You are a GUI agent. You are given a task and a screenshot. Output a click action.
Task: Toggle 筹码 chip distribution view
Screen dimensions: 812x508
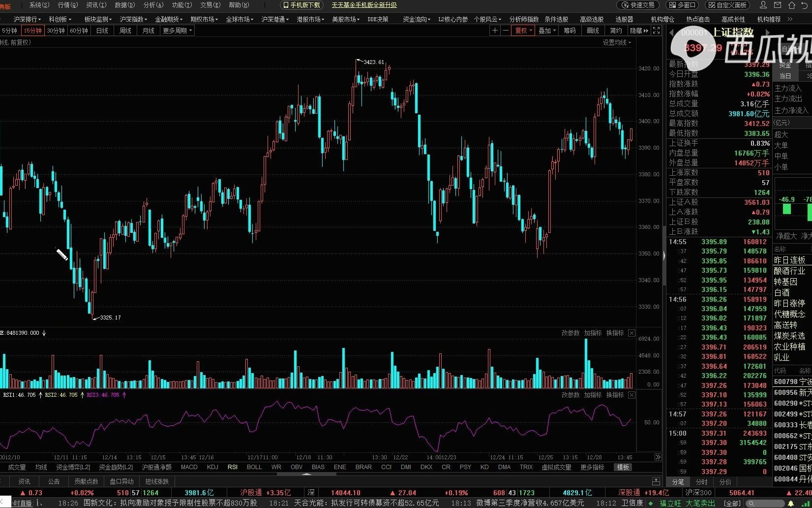[570, 31]
